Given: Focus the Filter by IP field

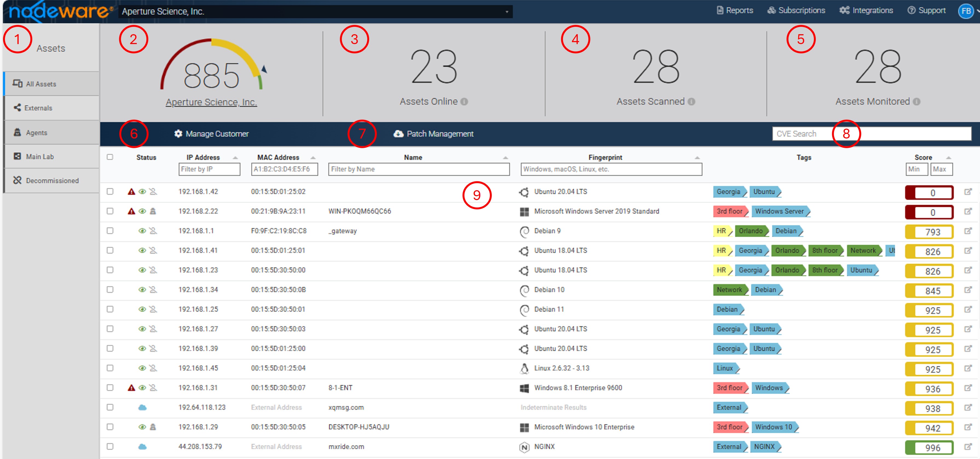Looking at the screenshot, I should [209, 169].
